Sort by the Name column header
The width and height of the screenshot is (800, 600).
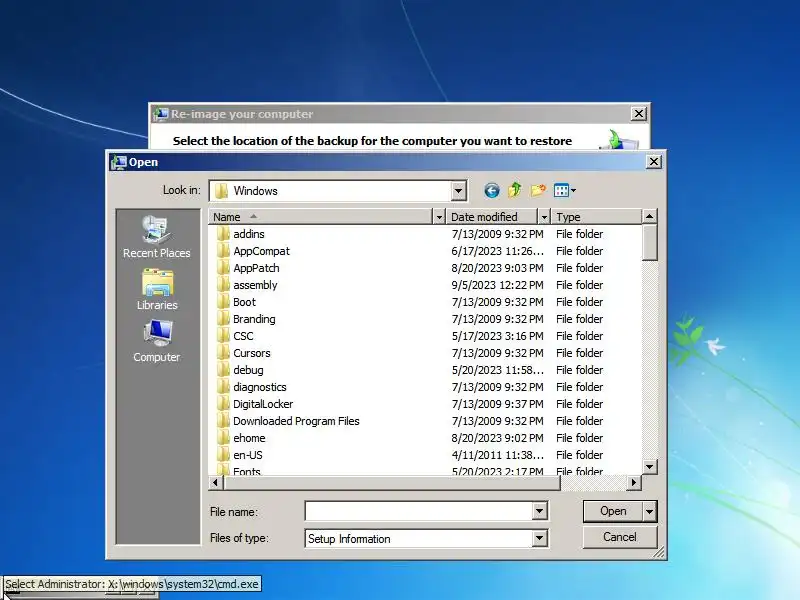[x=320, y=217]
